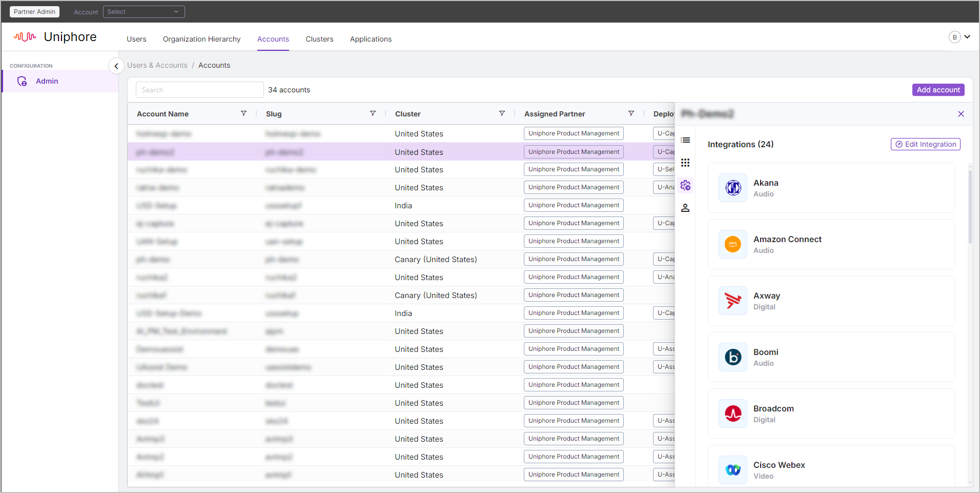Close the account details panel
This screenshot has width=980, height=493.
(x=961, y=114)
